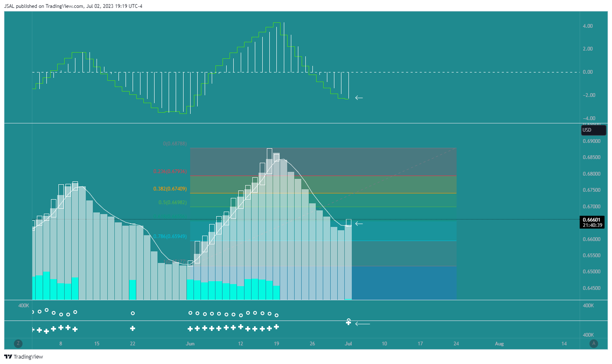The image size is (612, 364).
Task: Select the red 0.236 Fibonacci line
Action: click(x=323, y=176)
